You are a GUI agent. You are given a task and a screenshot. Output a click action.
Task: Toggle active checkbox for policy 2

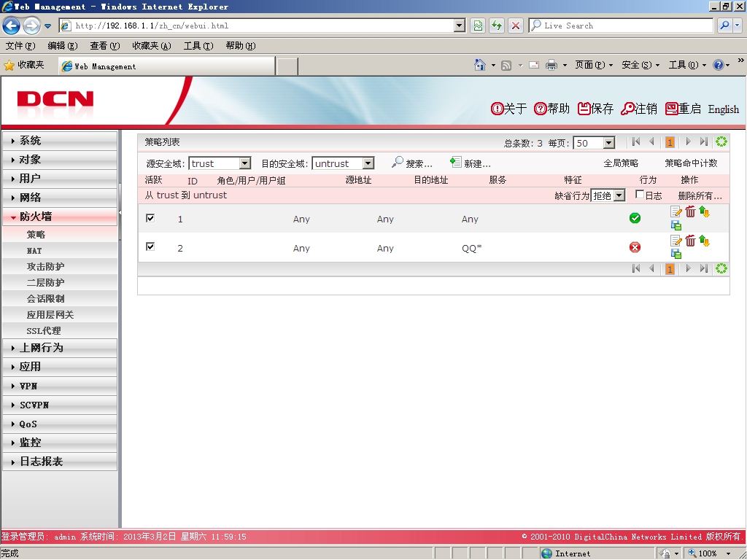point(150,246)
